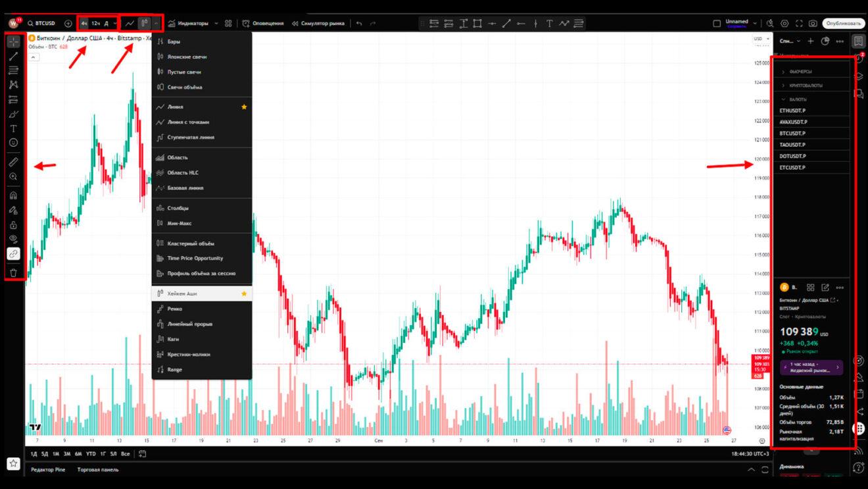Add symbol to watchlist with plus icon
This screenshot has width=868, height=489.
pyautogui.click(x=811, y=41)
